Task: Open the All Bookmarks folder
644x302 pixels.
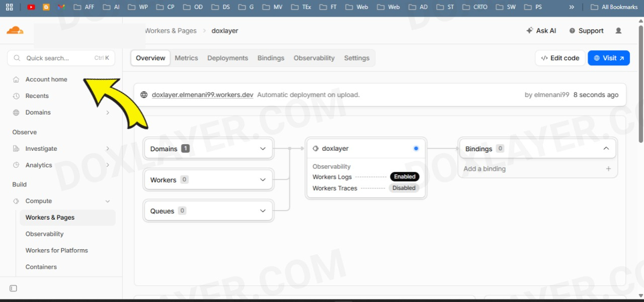Action: coord(614,7)
